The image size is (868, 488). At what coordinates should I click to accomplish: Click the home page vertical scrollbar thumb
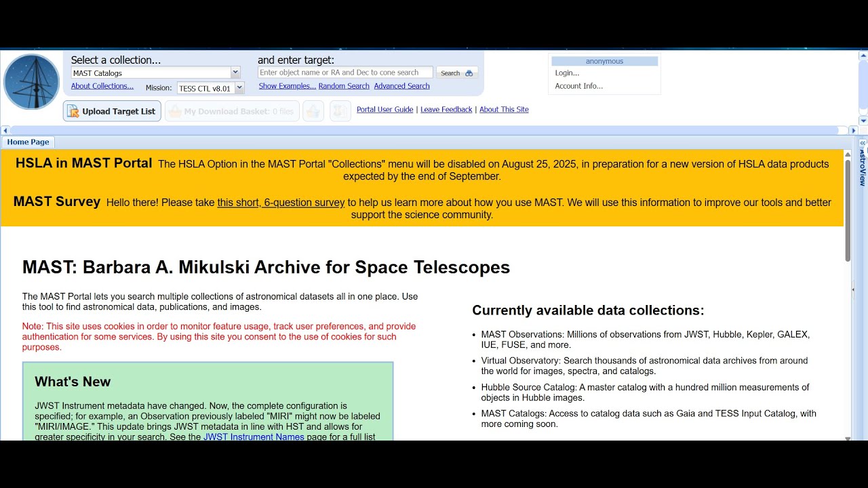[x=848, y=210]
